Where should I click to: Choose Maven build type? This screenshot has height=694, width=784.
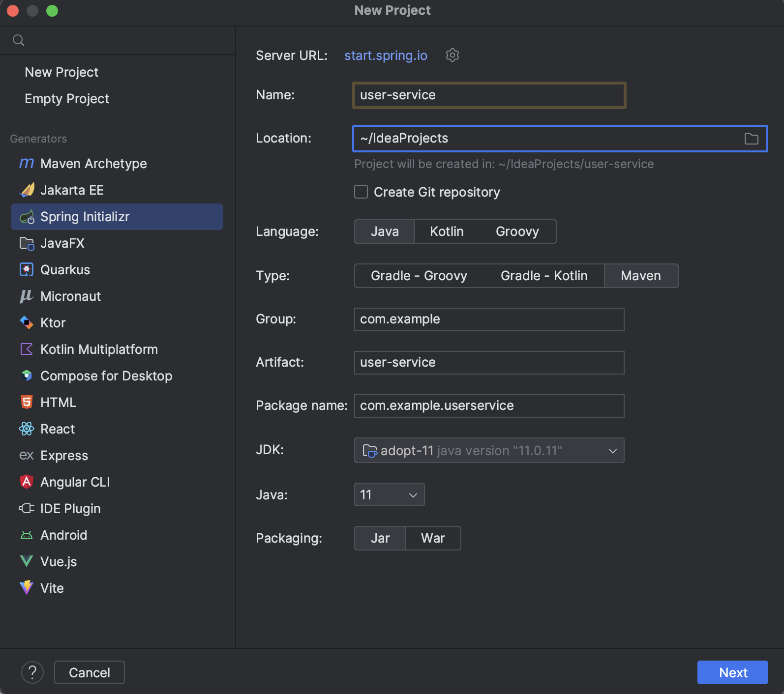641,276
